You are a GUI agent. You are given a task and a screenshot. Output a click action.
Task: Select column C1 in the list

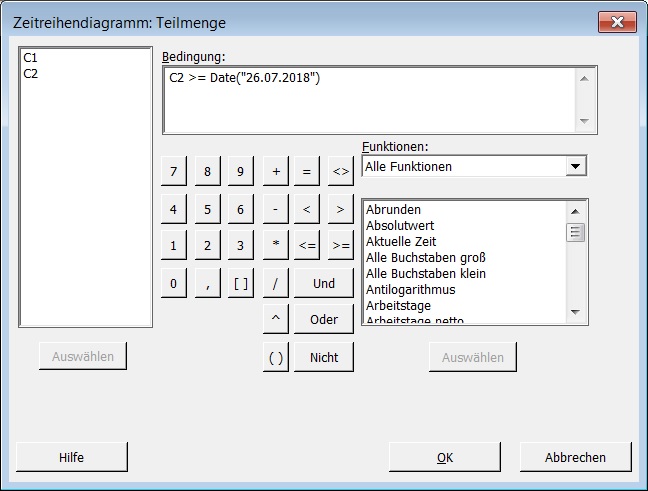[x=31, y=57]
